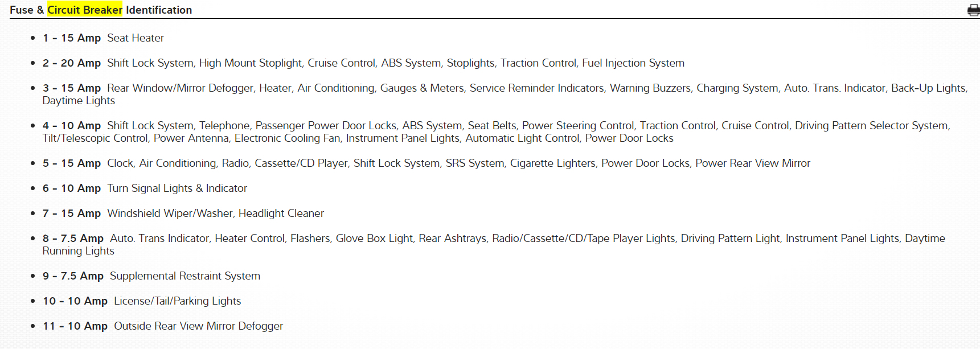The image size is (980, 349).
Task: Click the 4 - 10 Amp fuse label
Action: [72, 126]
